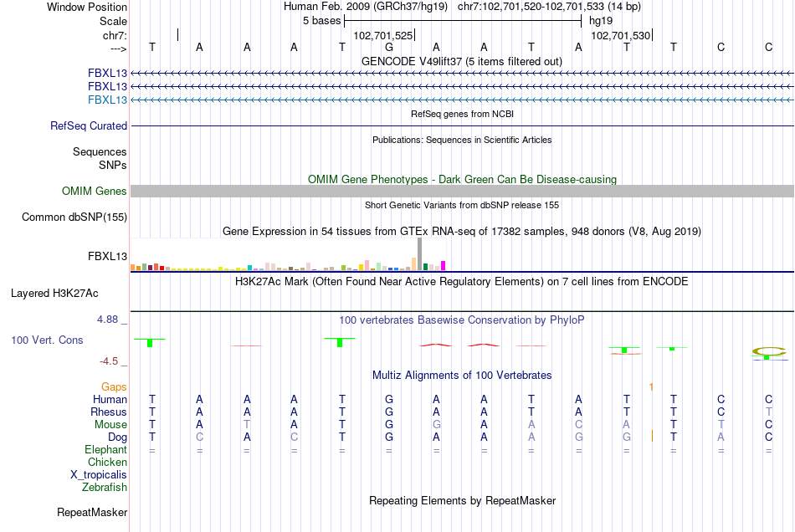Select the Dog species label
Image resolution: width=795 pixels, height=532 pixels.
(117, 437)
